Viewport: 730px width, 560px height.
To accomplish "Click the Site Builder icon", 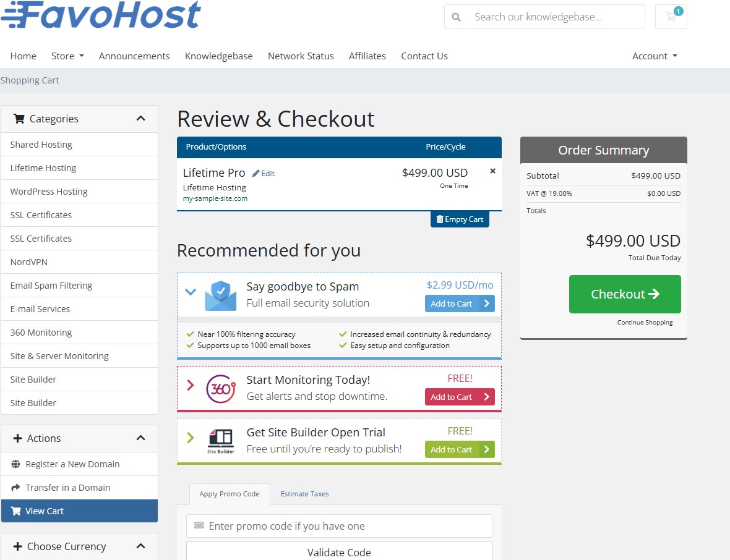I will (220, 441).
